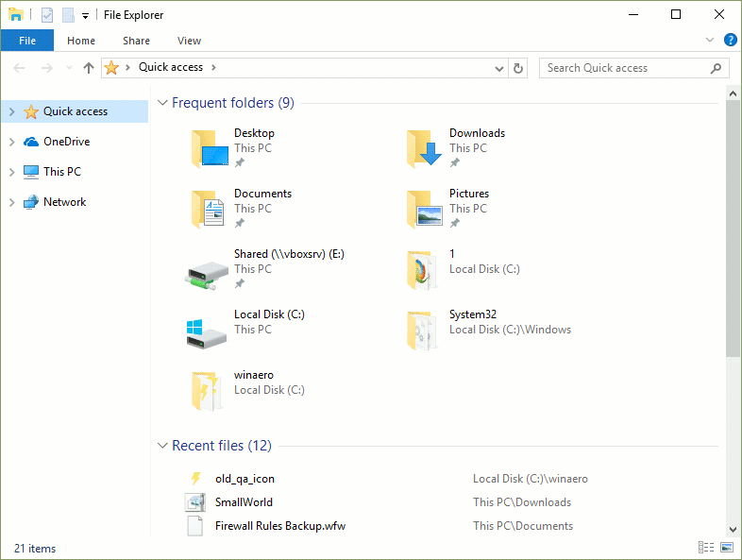This screenshot has height=560, width=742.
Task: Click the Search Quick access field
Action: [x=634, y=68]
